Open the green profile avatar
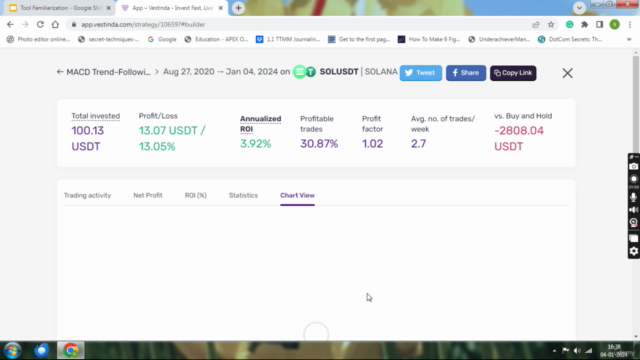640x360 pixels. click(x=615, y=24)
